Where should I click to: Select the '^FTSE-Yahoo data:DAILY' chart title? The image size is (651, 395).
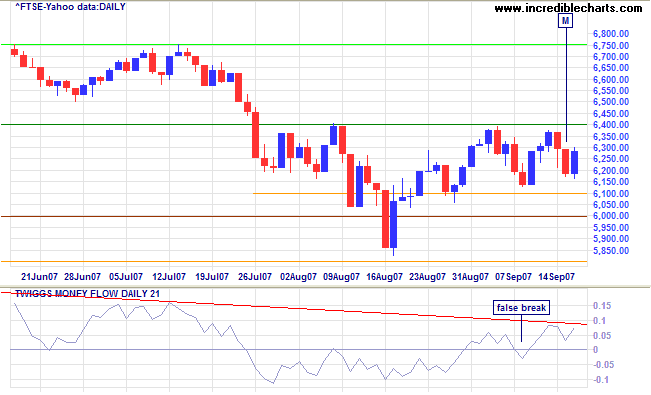tap(71, 7)
